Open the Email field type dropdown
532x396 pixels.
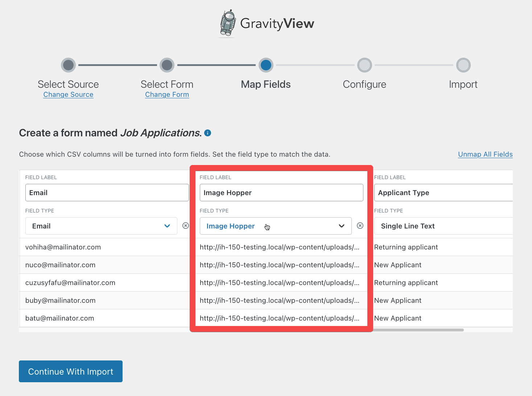click(x=167, y=226)
